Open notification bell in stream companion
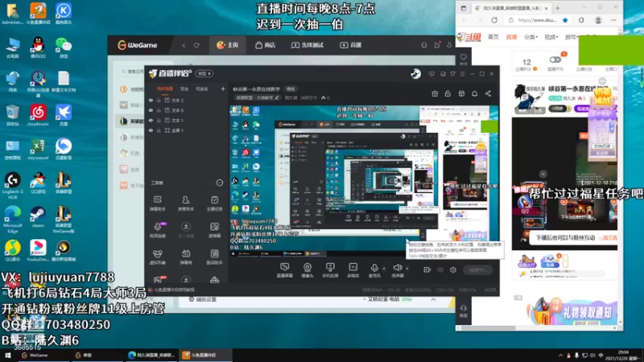Image resolution: width=644 pixels, height=362 pixels. pos(474,93)
